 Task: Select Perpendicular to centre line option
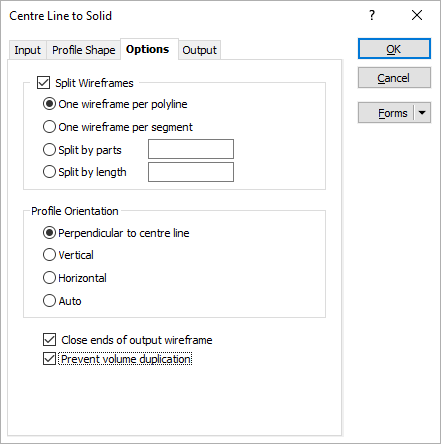[49, 233]
